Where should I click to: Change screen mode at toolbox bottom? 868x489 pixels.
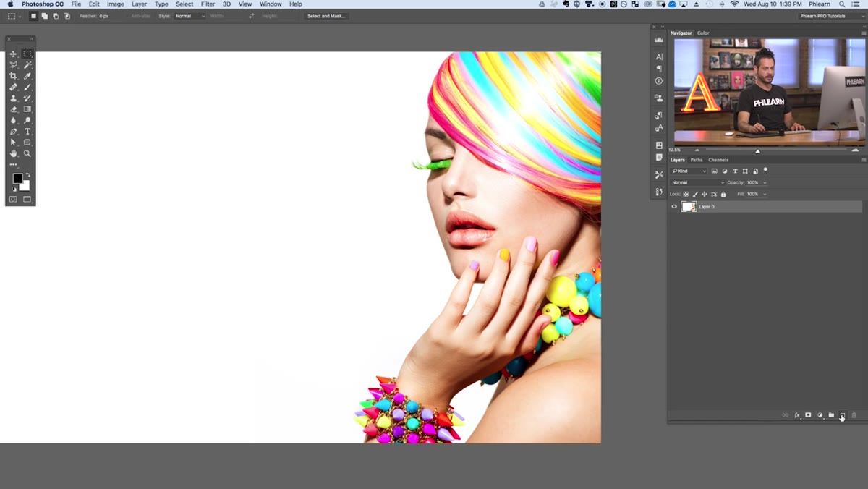pyautogui.click(x=27, y=200)
